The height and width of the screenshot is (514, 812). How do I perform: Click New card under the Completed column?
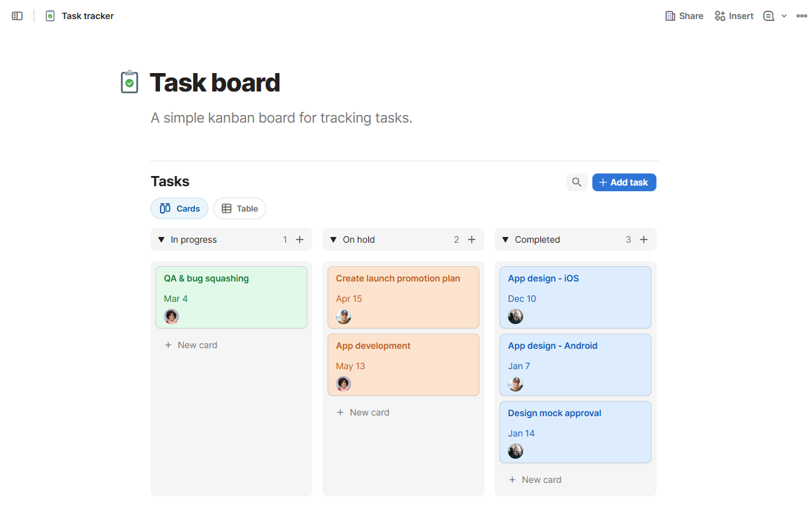pyautogui.click(x=535, y=480)
